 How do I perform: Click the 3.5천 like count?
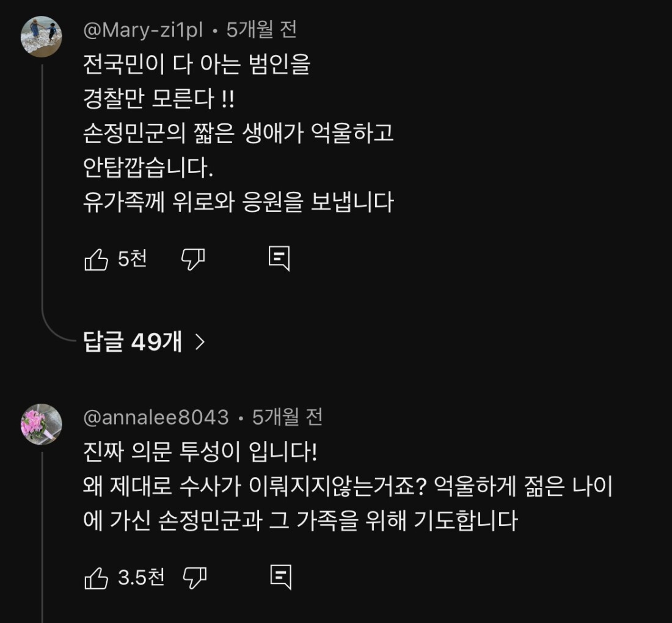(x=141, y=577)
